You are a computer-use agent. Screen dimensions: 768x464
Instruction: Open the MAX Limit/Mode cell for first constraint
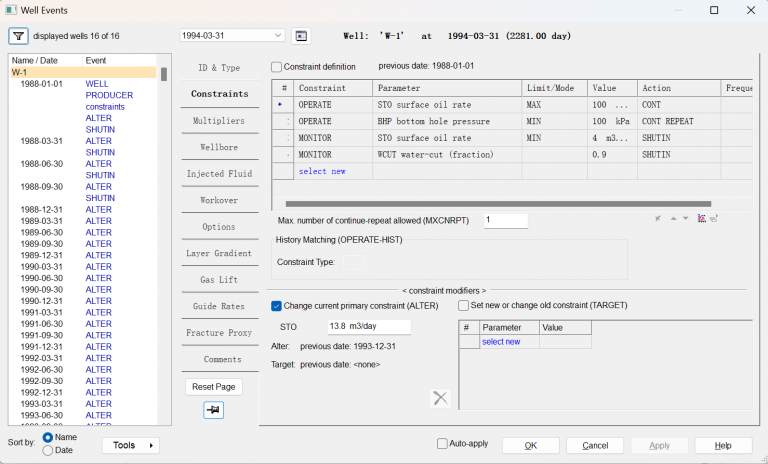coord(553,105)
